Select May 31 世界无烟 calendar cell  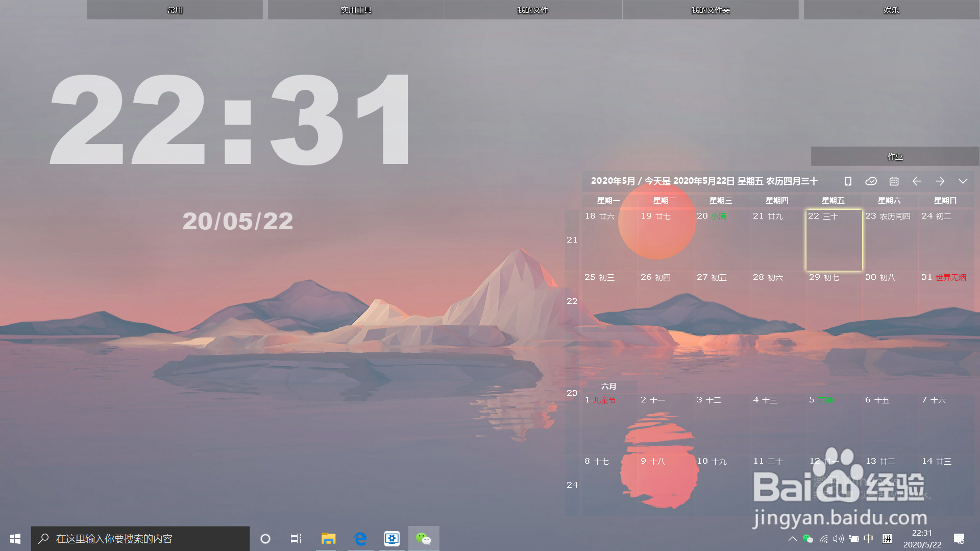pyautogui.click(x=946, y=301)
